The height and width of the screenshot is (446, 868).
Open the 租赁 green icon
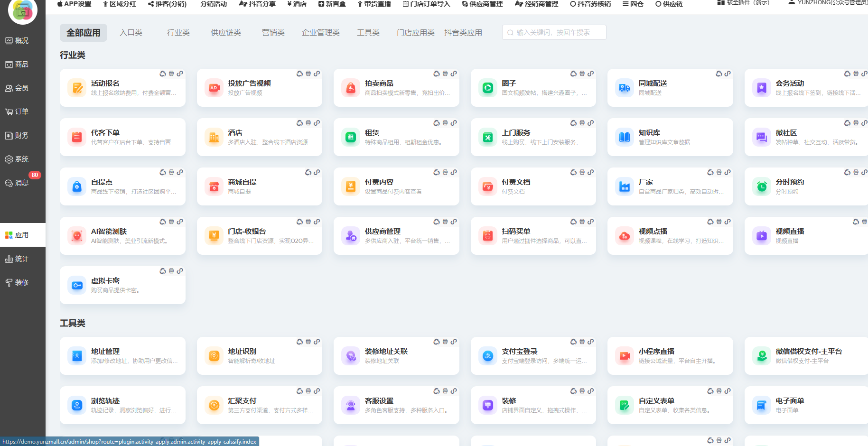(351, 137)
